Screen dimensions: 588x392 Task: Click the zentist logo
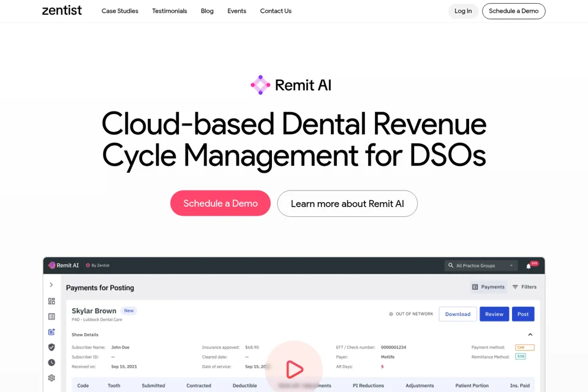[62, 10]
